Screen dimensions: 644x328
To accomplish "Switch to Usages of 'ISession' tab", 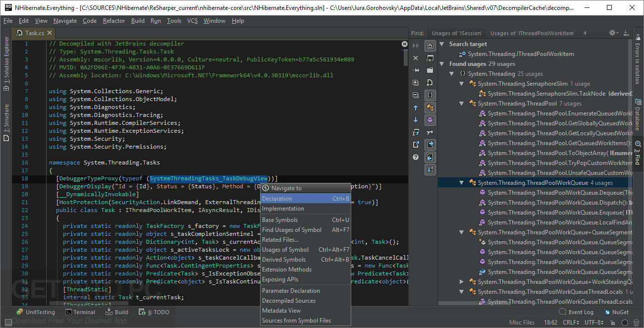I will pos(457,33).
